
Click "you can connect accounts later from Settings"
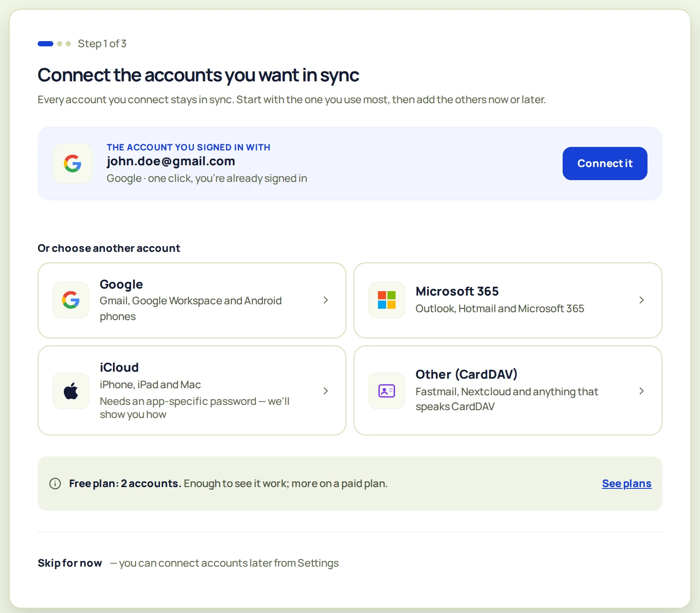coord(229,563)
